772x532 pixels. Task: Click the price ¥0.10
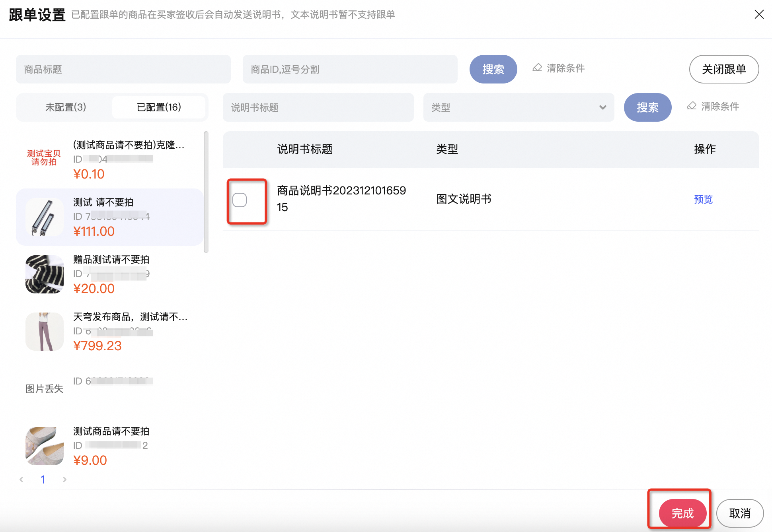click(x=89, y=174)
